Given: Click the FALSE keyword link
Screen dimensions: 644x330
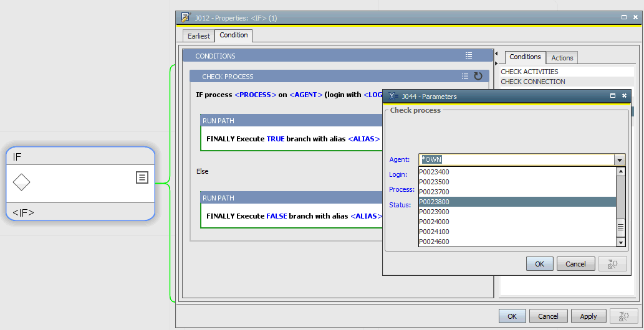Looking at the screenshot, I should click(x=277, y=216).
